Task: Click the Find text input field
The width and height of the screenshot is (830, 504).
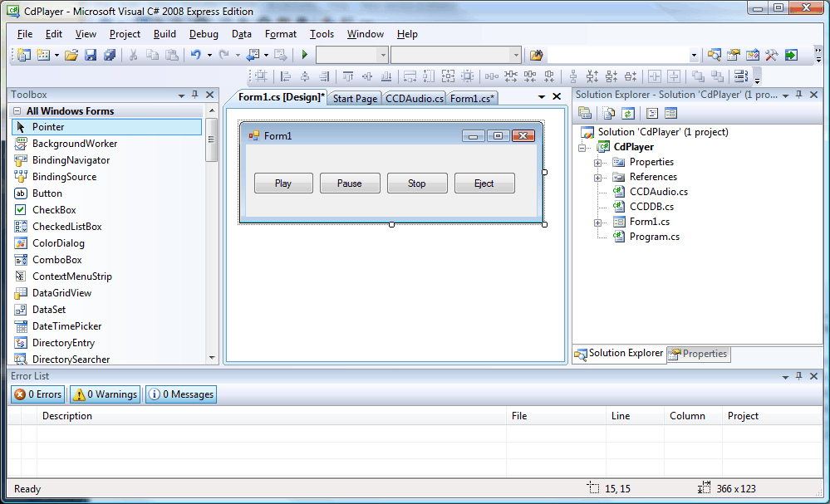Action: [618, 55]
